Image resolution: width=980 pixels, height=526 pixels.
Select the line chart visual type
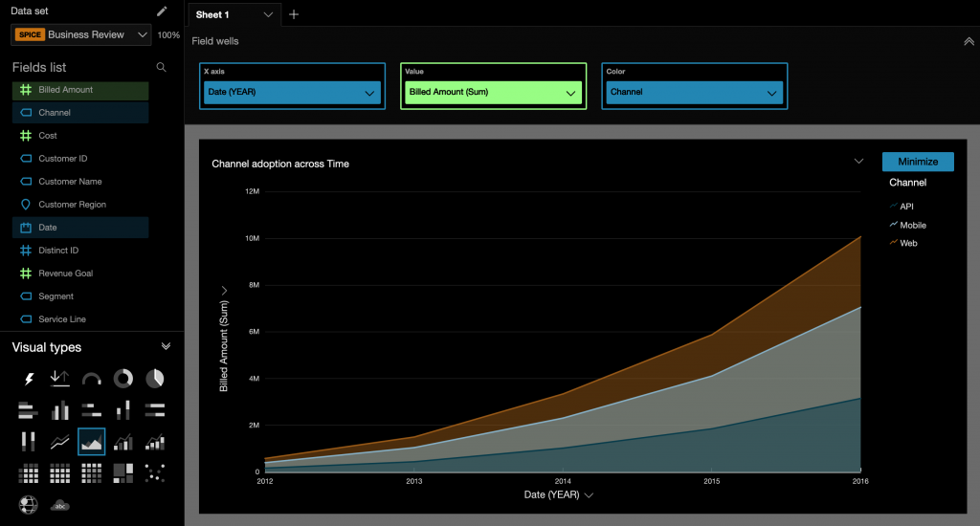pos(59,442)
